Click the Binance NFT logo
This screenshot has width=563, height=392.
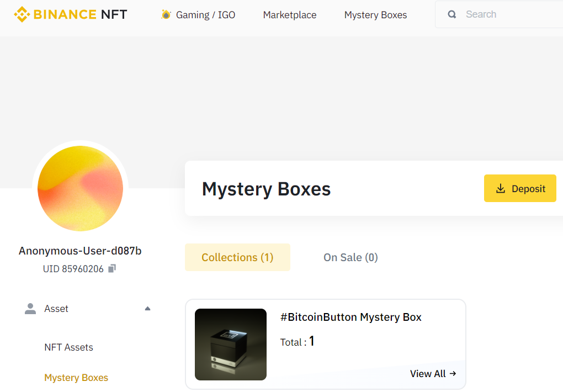(71, 14)
